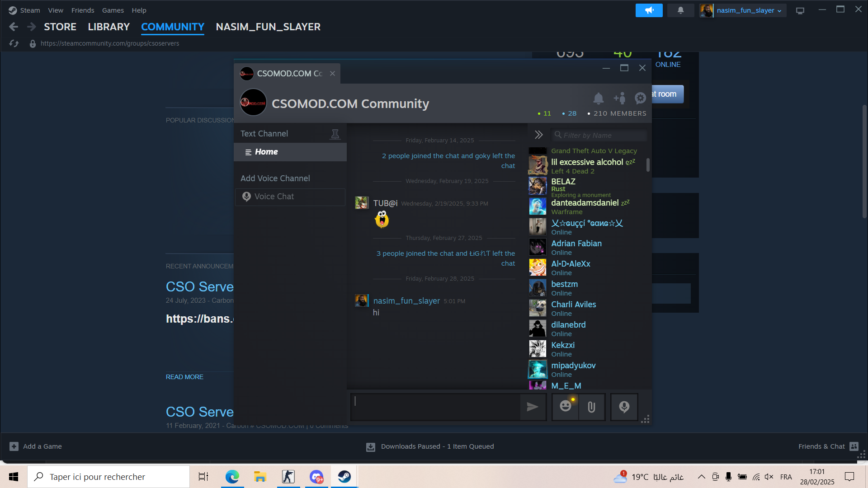Click the attachment paperclip icon
The image size is (868, 488).
591,407
